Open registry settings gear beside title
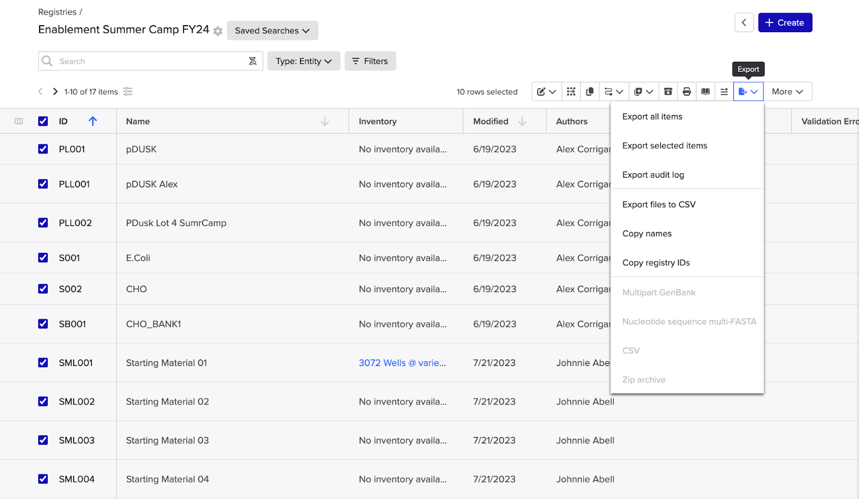 pyautogui.click(x=217, y=31)
